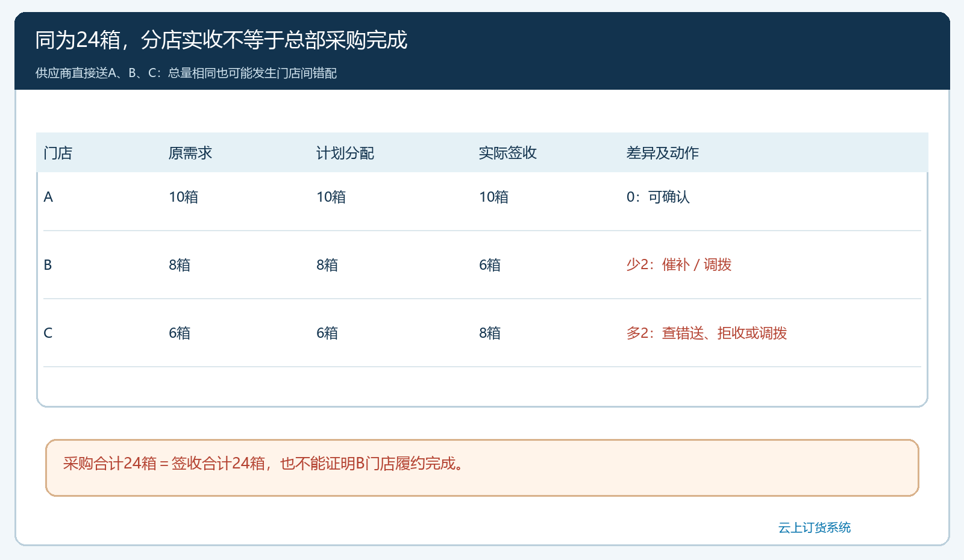964x560 pixels.
Task: Select store A row label
Action: (x=48, y=197)
